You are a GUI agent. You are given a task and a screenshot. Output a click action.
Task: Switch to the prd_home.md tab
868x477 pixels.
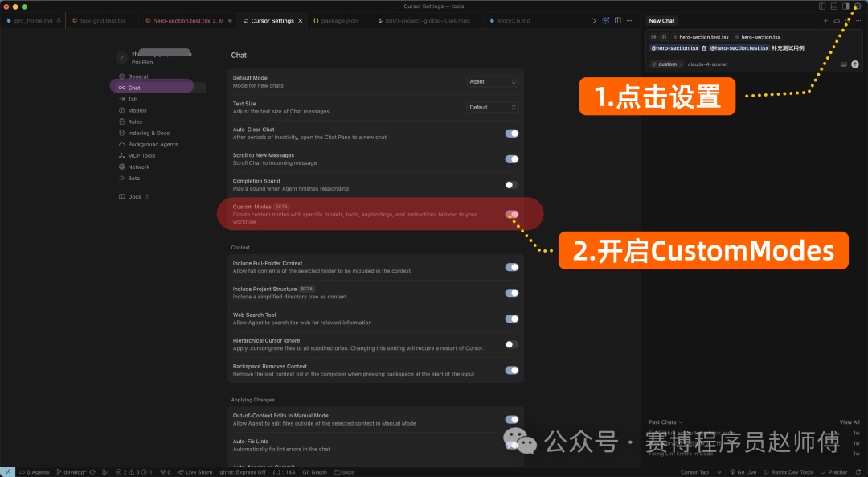pyautogui.click(x=33, y=20)
